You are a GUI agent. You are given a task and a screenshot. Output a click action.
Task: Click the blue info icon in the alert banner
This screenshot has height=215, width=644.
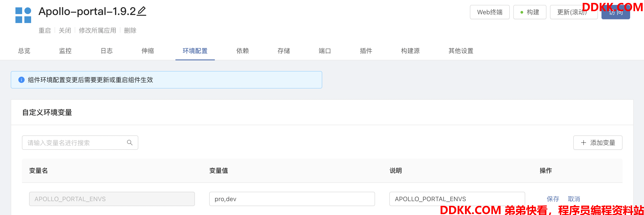[21, 80]
